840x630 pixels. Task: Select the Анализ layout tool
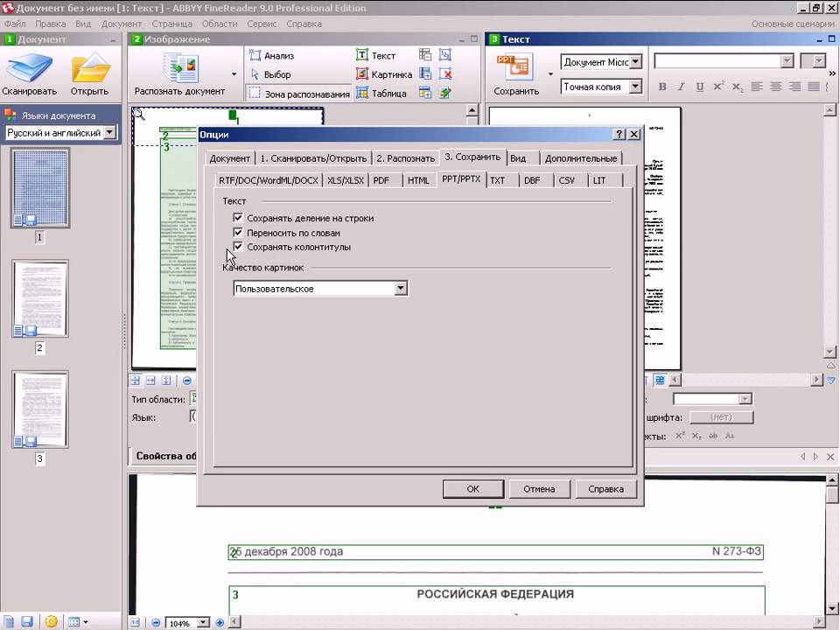(272, 55)
